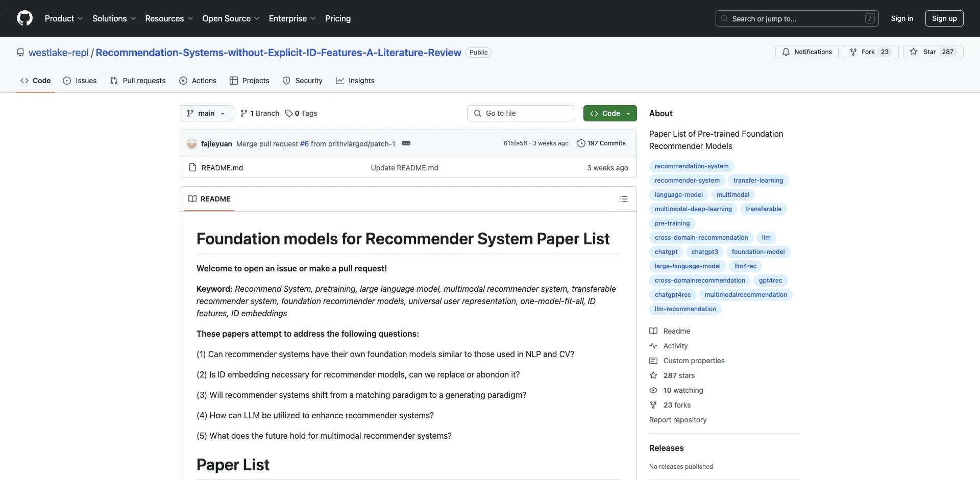Click the llm4rec topic tag

(745, 266)
